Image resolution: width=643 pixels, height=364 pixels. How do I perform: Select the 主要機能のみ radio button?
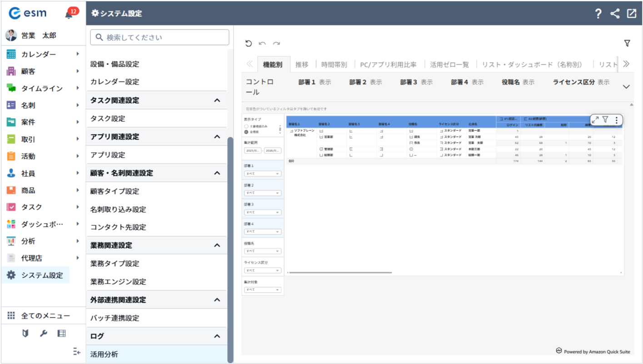(246, 126)
